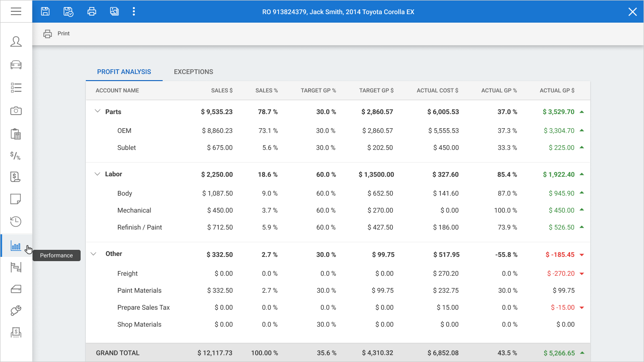Click Parts sales value $ 9,535.23
The height and width of the screenshot is (362, 644).
[x=216, y=112]
